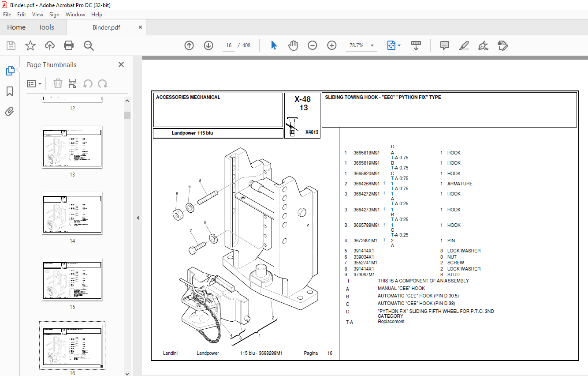This screenshot has height=376, width=588.
Task: Add a sticky note comment
Action: [x=444, y=45]
